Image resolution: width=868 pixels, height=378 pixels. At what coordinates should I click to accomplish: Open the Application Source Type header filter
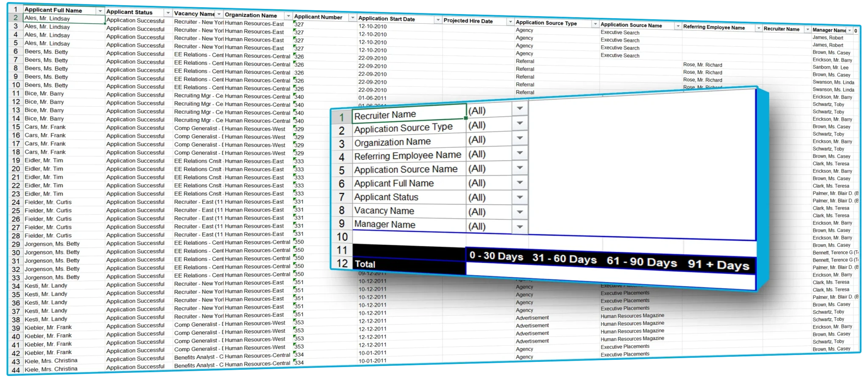point(595,24)
